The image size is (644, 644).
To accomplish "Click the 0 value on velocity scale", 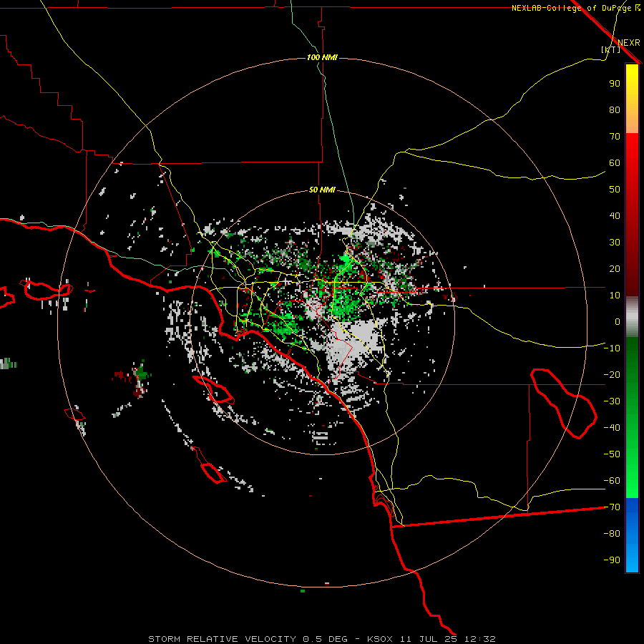I will pyautogui.click(x=618, y=321).
